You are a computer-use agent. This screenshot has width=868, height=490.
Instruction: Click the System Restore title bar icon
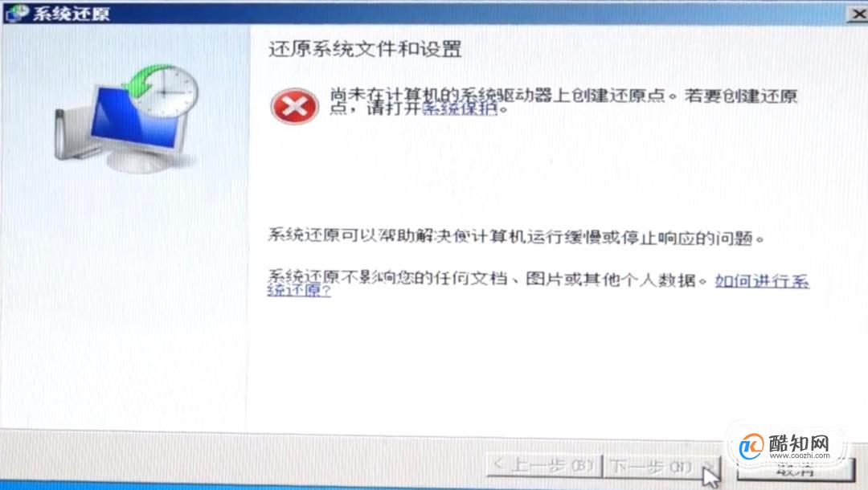15,14
